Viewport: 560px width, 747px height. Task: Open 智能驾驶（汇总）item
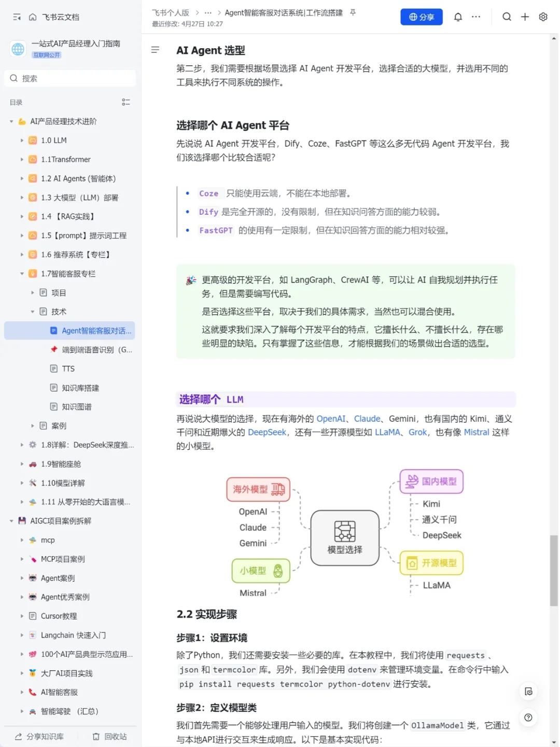pyautogui.click(x=69, y=711)
